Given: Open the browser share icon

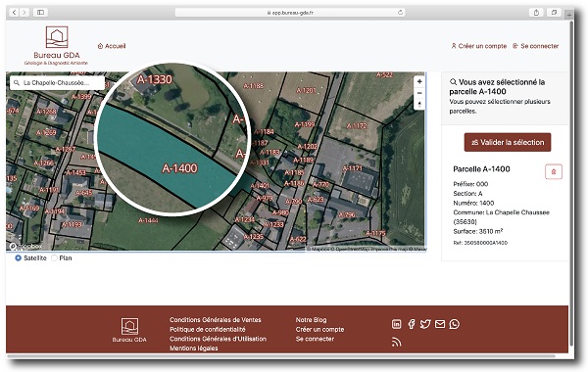Looking at the screenshot, I should 536,13.
